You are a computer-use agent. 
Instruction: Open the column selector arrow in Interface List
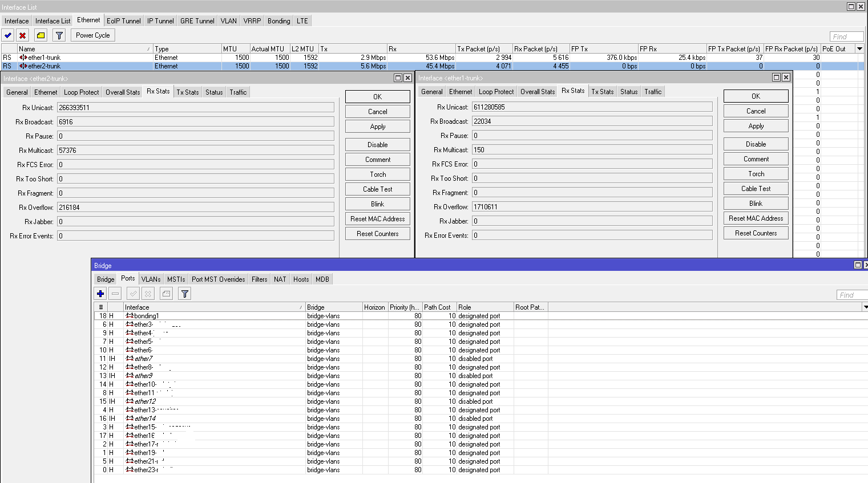(x=859, y=49)
